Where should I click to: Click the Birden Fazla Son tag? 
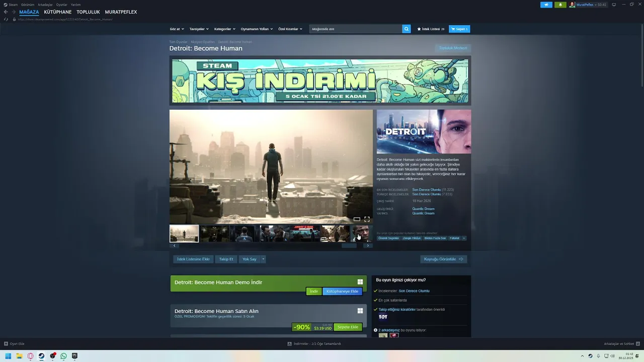pos(435,238)
